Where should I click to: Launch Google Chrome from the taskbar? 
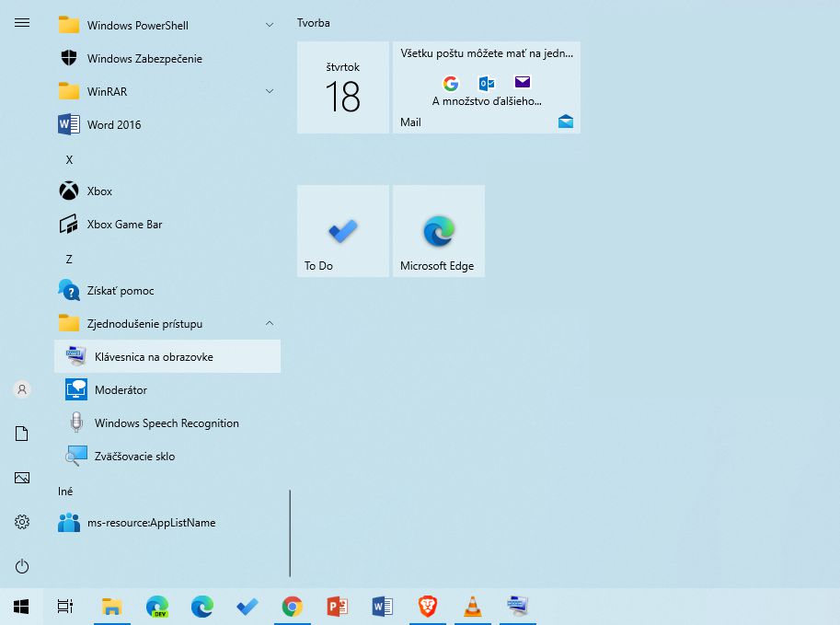292,607
